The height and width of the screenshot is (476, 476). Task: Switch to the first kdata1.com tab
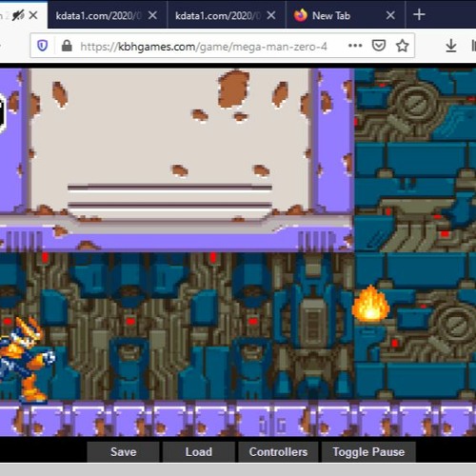click(108, 15)
